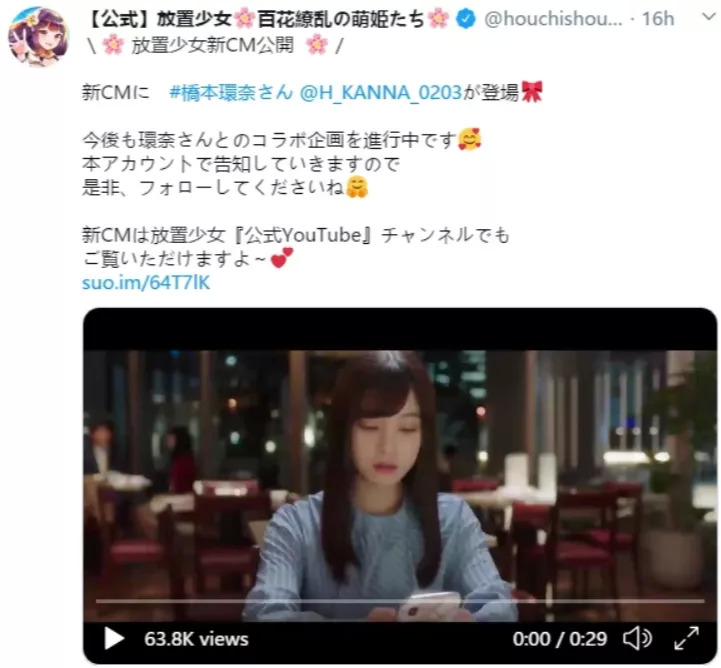
Task: Follow the suo.im/64T7lK short link
Action: (146, 282)
